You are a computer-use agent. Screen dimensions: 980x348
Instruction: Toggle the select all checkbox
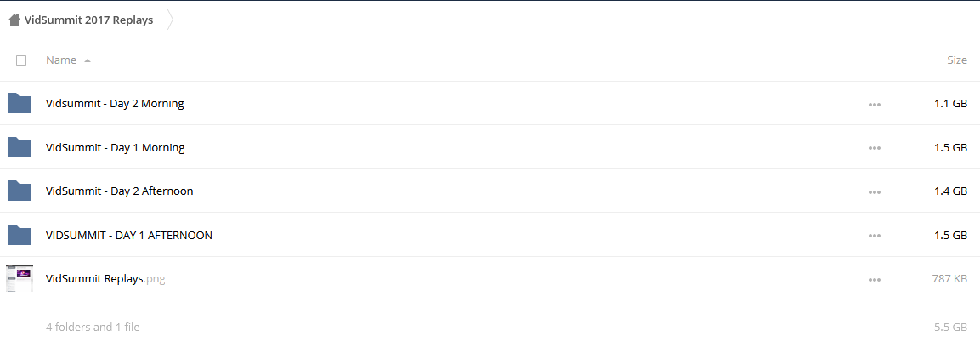(x=21, y=60)
